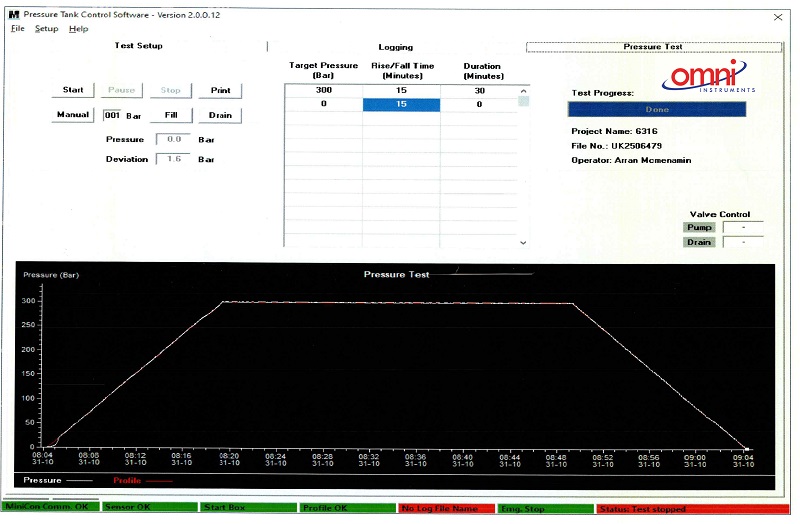
Task: Open the Setup menu
Action: pos(47,29)
